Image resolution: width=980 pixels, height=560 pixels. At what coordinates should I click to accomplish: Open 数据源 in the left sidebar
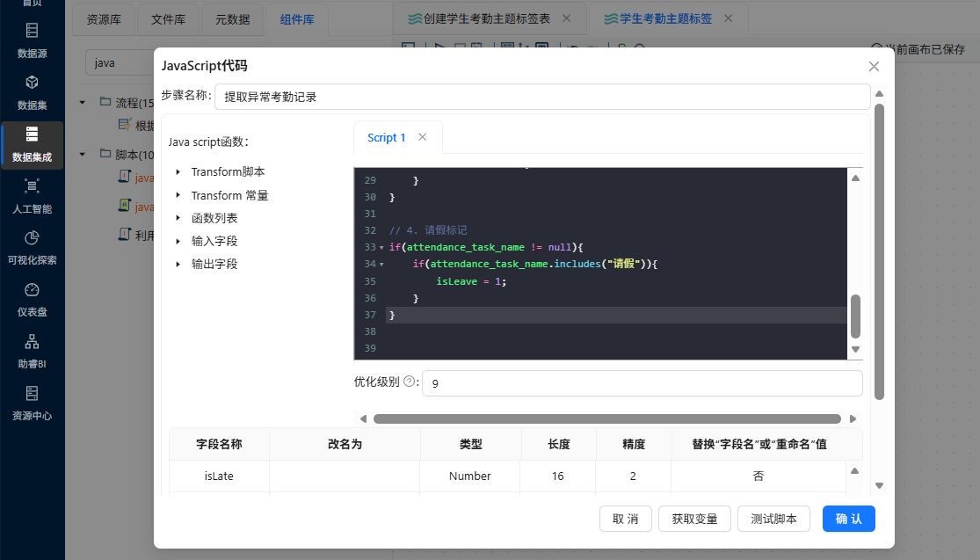[32, 40]
